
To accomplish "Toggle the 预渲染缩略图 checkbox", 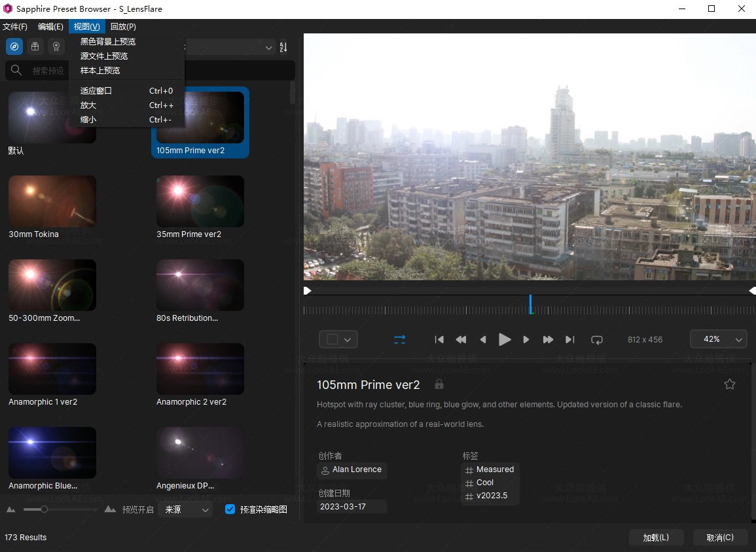I will coord(230,509).
